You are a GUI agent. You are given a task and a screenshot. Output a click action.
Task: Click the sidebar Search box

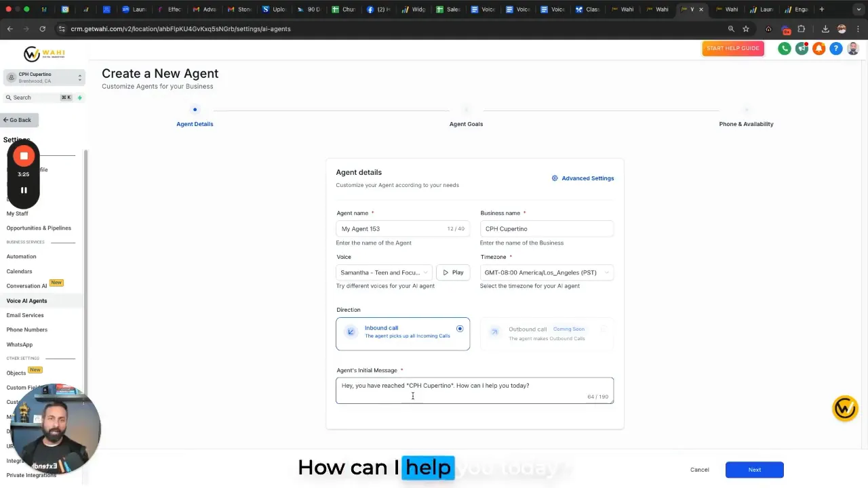point(43,98)
